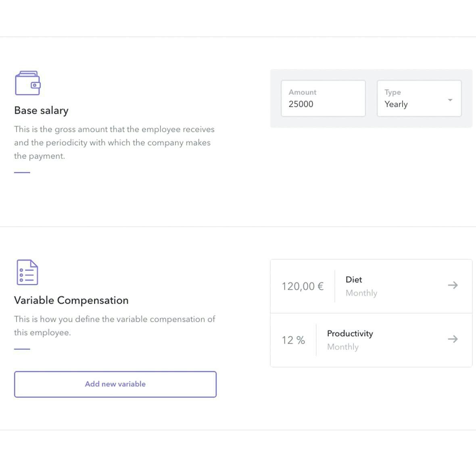Click the Monthly label under Productivity
The width and height of the screenshot is (476, 476).
[x=343, y=347]
